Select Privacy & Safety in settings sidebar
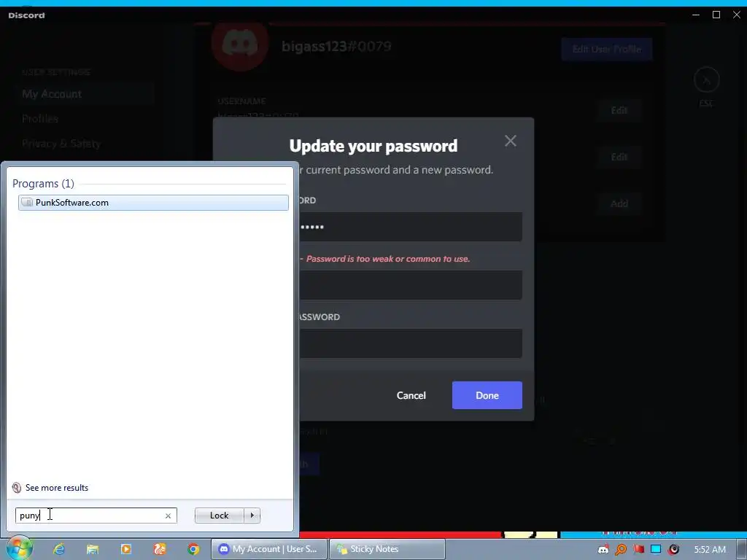Image resolution: width=747 pixels, height=560 pixels. click(x=61, y=144)
